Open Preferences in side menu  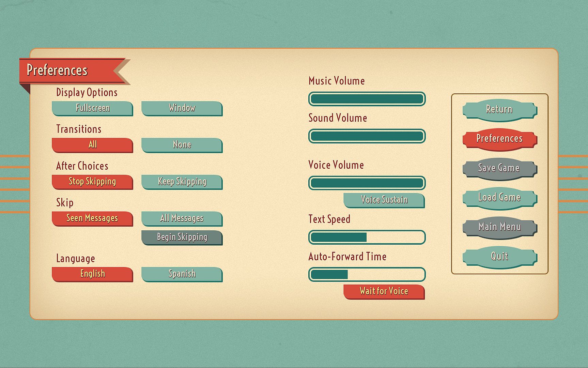click(500, 139)
